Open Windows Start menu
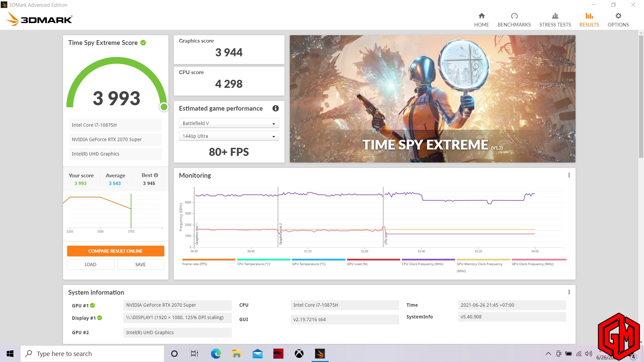This screenshot has height=362, width=644. pos(10,354)
